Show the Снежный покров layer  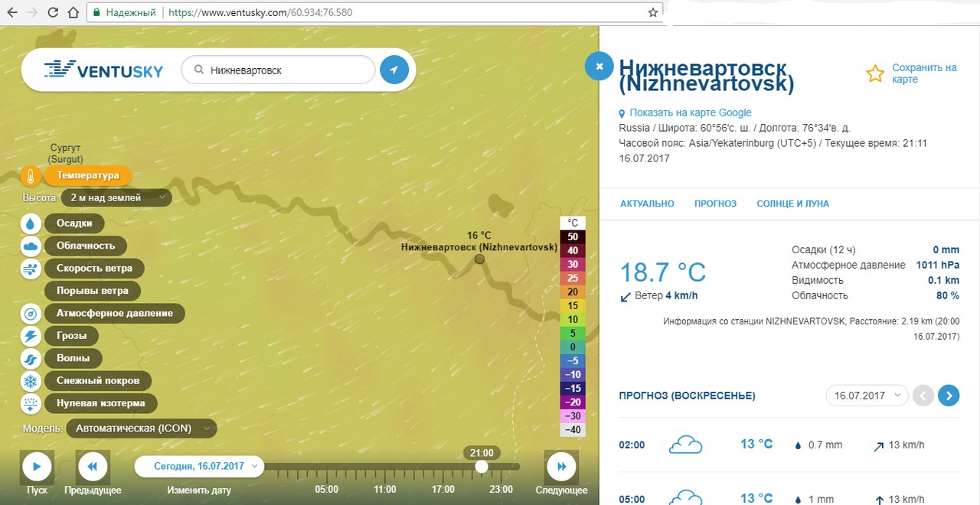98,380
